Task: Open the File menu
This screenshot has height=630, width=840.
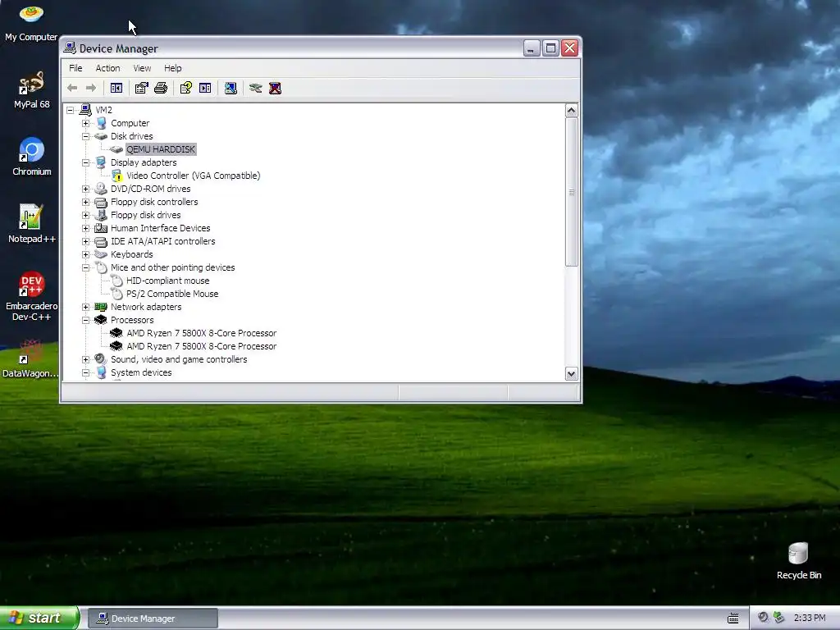Action: point(75,68)
